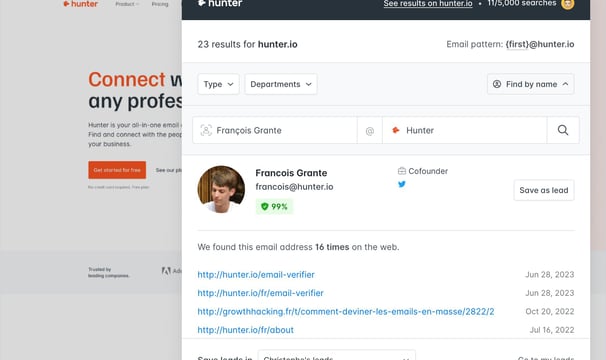Image resolution: width=606 pixels, height=360 pixels.
Task: Go to the Pricing page
Action: (160, 4)
